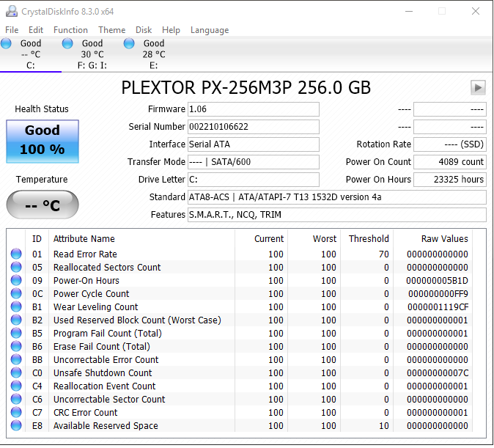Click the Unsafe Shutdown Count attribute name
494x448 pixels.
(103, 373)
